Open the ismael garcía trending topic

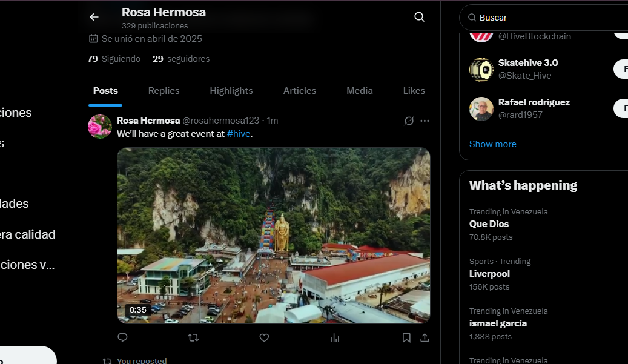[498, 323]
